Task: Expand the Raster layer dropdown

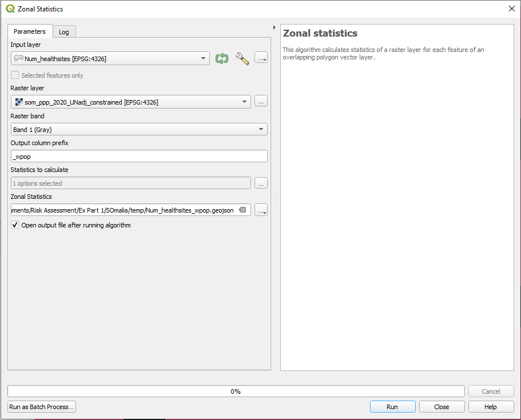Action: coord(245,102)
